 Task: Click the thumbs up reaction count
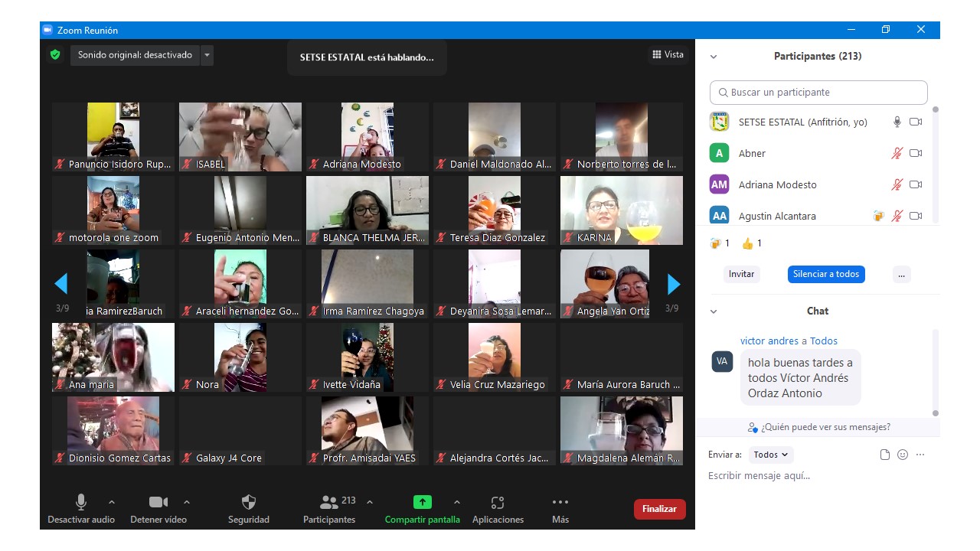click(x=752, y=243)
